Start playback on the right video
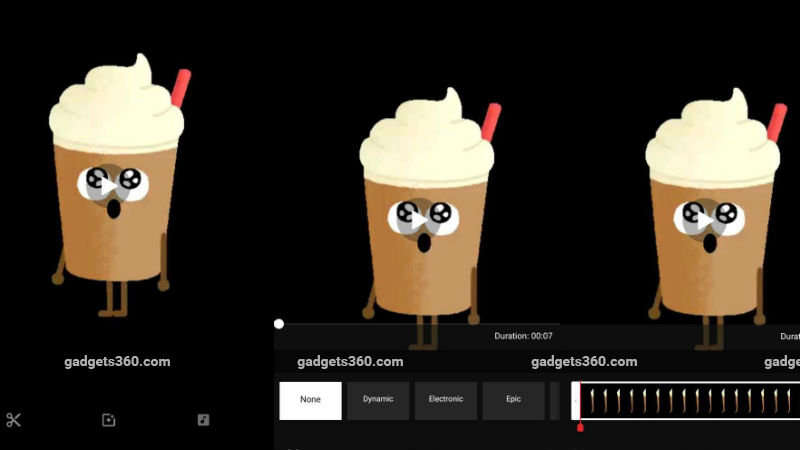Image resolution: width=800 pixels, height=450 pixels. click(709, 218)
